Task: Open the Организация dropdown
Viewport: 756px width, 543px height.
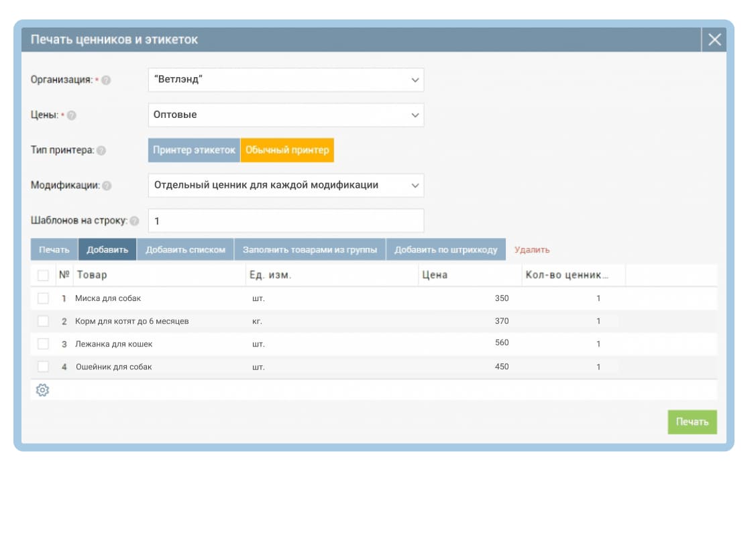Action: (x=286, y=80)
